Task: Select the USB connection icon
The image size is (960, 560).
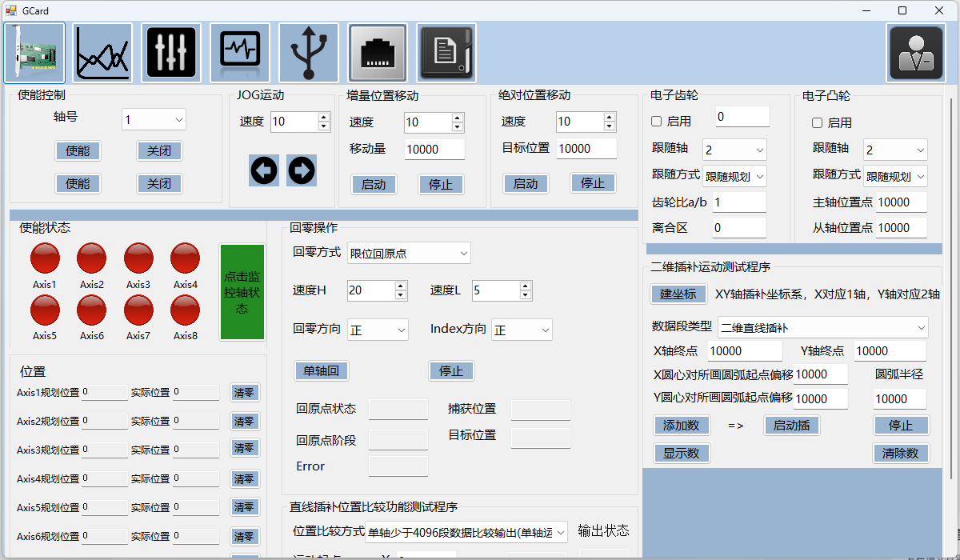Action: point(308,51)
